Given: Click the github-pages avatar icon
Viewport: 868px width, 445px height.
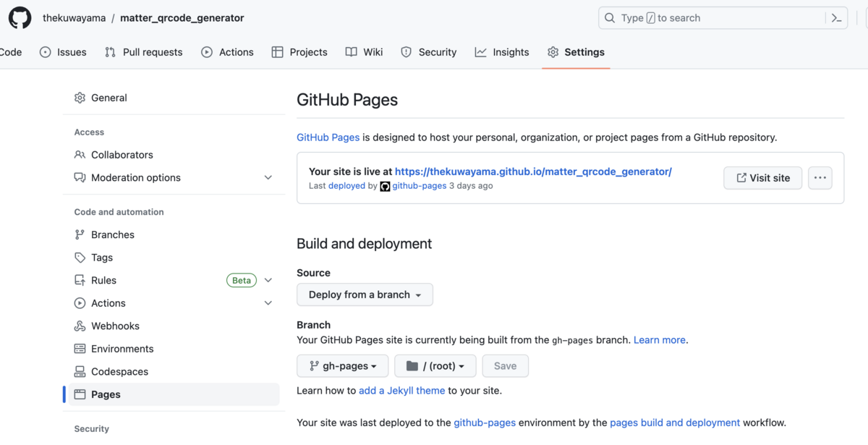Looking at the screenshot, I should pyautogui.click(x=385, y=186).
